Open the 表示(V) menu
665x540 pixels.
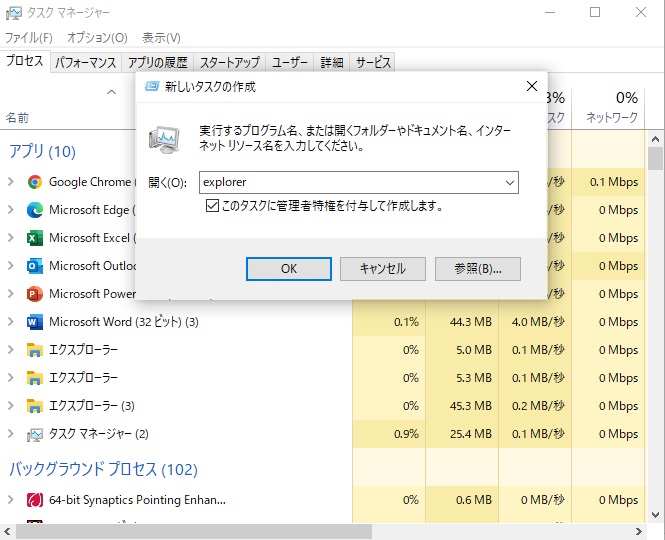[x=161, y=38]
